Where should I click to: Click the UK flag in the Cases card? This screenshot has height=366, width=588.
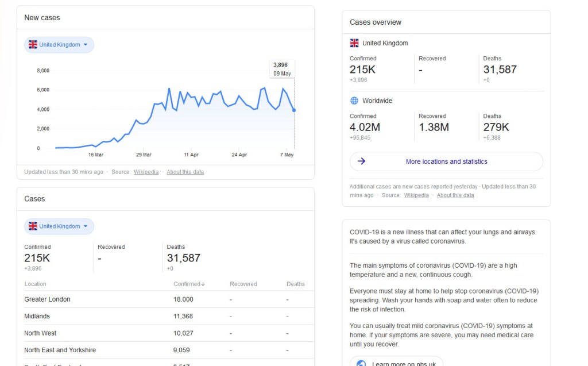tap(33, 226)
